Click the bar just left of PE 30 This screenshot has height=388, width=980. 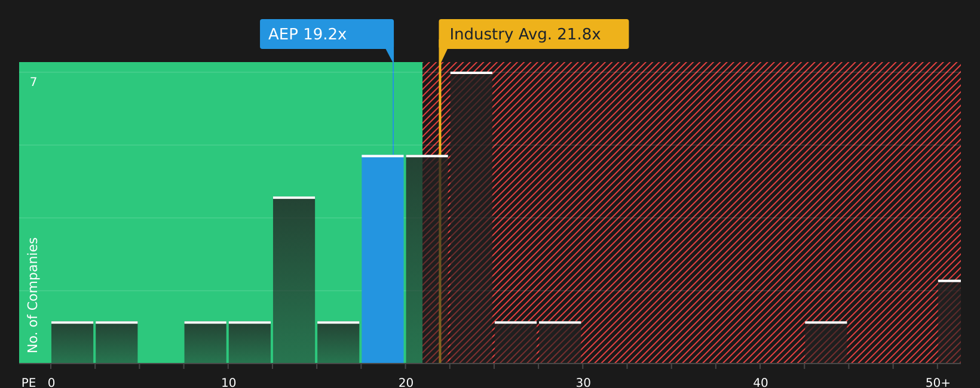click(560, 342)
